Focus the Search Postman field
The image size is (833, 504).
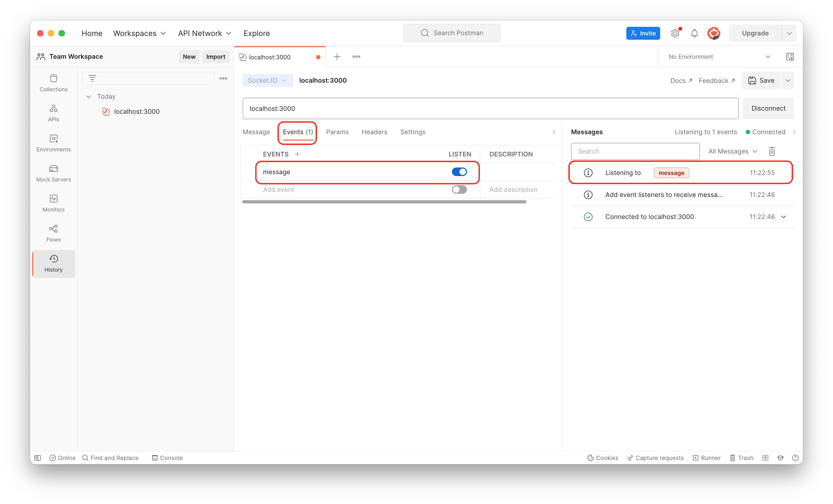pos(451,33)
